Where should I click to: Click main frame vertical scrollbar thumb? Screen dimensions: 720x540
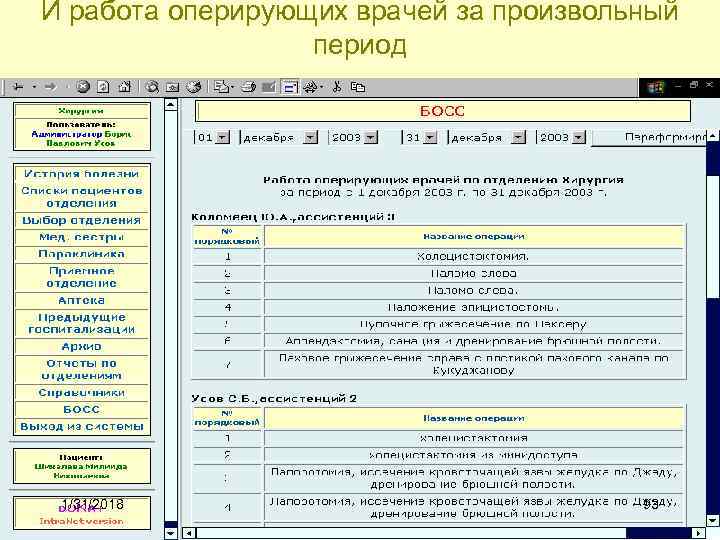(x=713, y=237)
